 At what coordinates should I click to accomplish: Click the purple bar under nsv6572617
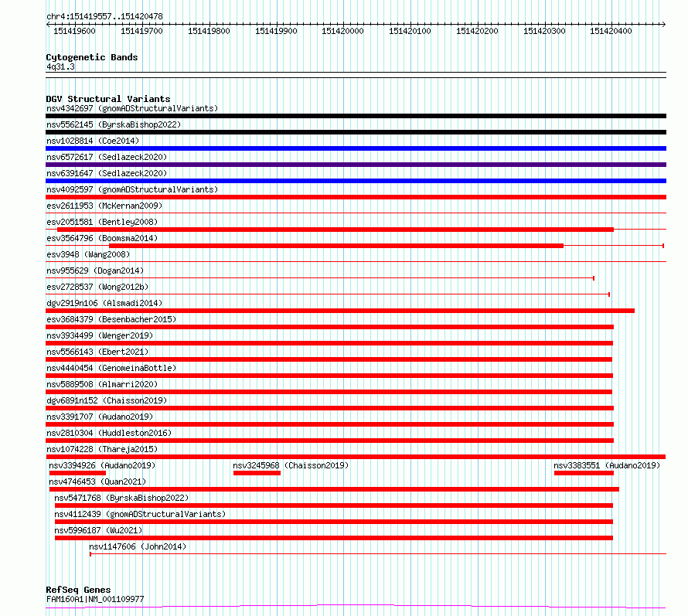[356, 165]
